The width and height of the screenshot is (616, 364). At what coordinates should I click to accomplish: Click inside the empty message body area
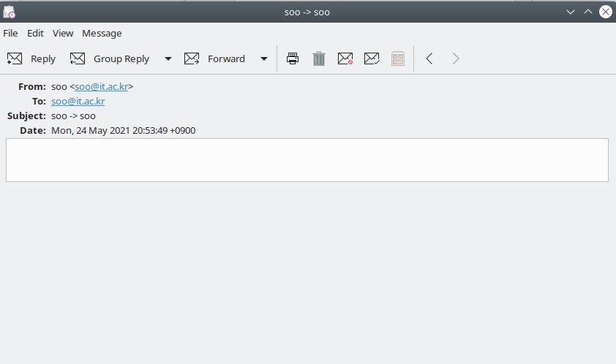click(x=307, y=160)
